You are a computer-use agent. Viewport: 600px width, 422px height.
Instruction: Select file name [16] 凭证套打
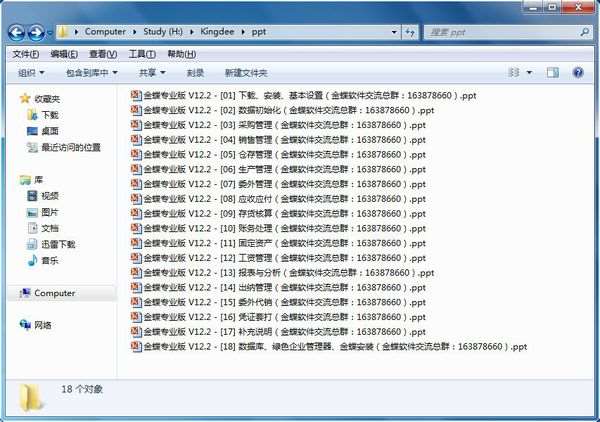tap(285, 317)
